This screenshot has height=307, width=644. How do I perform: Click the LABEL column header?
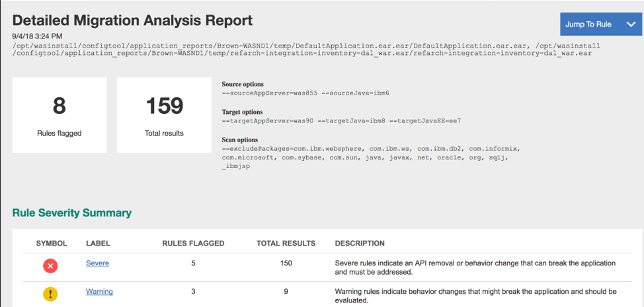[x=98, y=243]
